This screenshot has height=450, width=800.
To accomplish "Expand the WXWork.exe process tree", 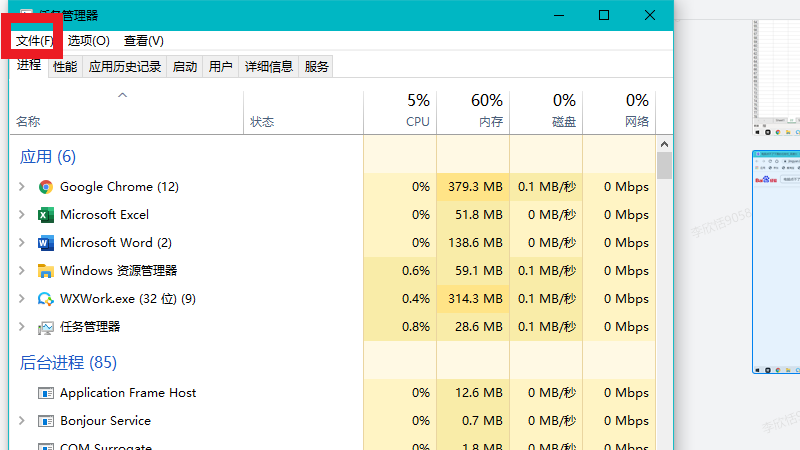I will [22, 299].
